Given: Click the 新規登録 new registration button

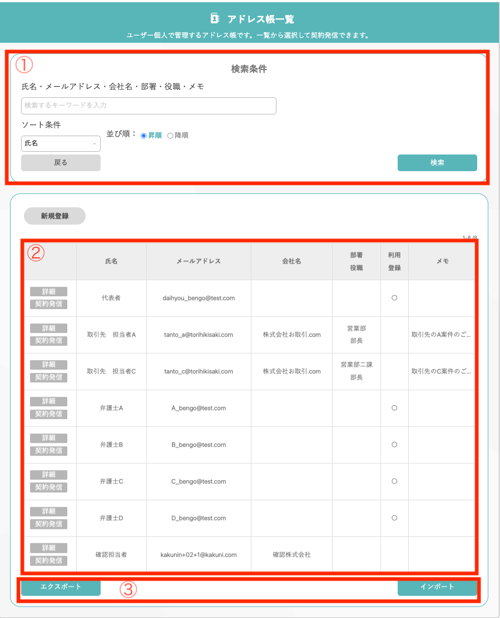Looking at the screenshot, I should tap(55, 216).
